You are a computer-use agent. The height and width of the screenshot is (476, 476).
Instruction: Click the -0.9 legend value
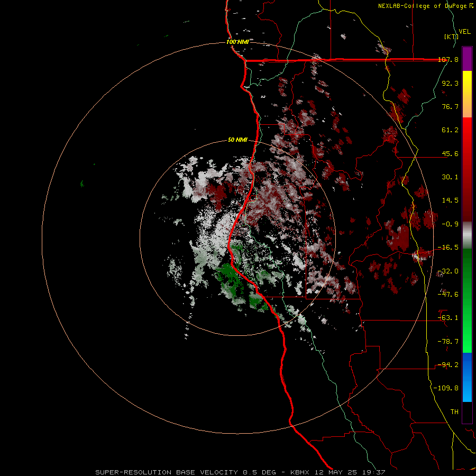coord(450,224)
